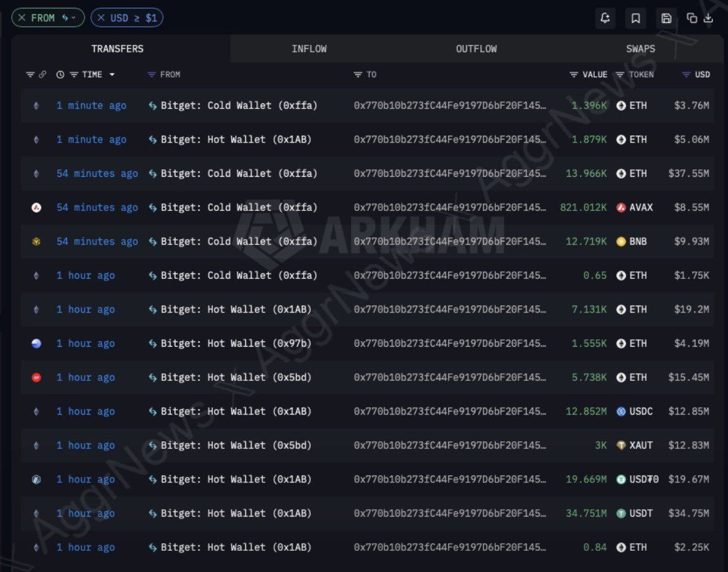Click the ETH token icon on $19.2M row
The height and width of the screenshot is (572, 728).
(621, 310)
